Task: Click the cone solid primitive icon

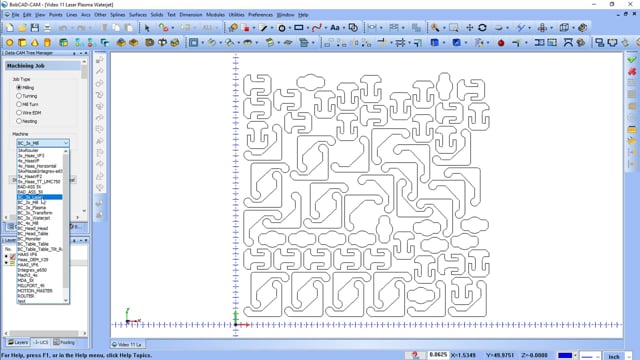Action: click(x=35, y=42)
